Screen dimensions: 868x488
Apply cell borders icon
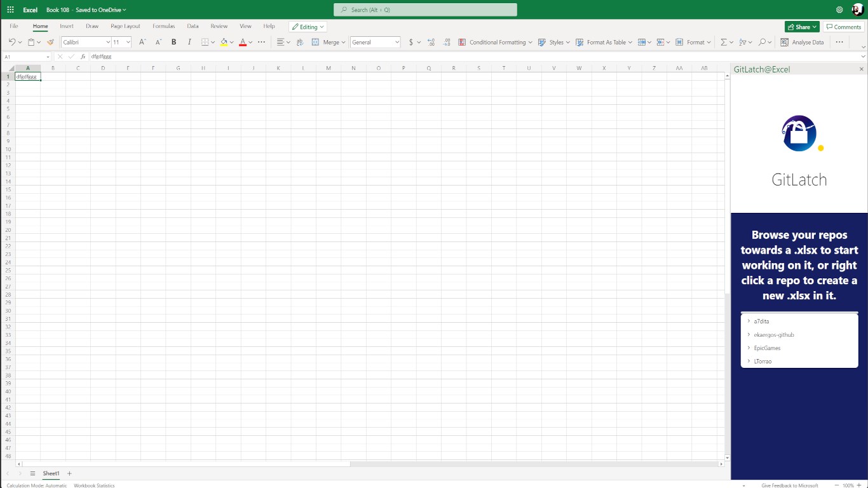coord(205,42)
